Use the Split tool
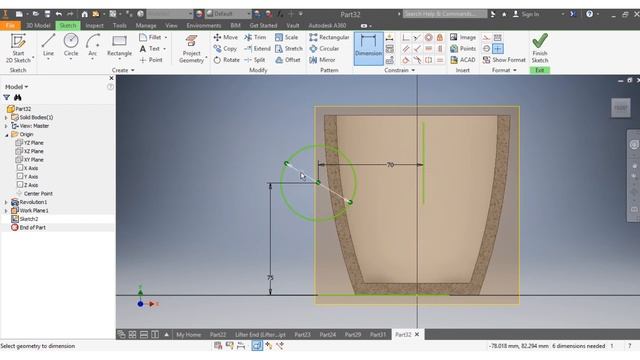The image size is (640, 360). pyautogui.click(x=255, y=60)
